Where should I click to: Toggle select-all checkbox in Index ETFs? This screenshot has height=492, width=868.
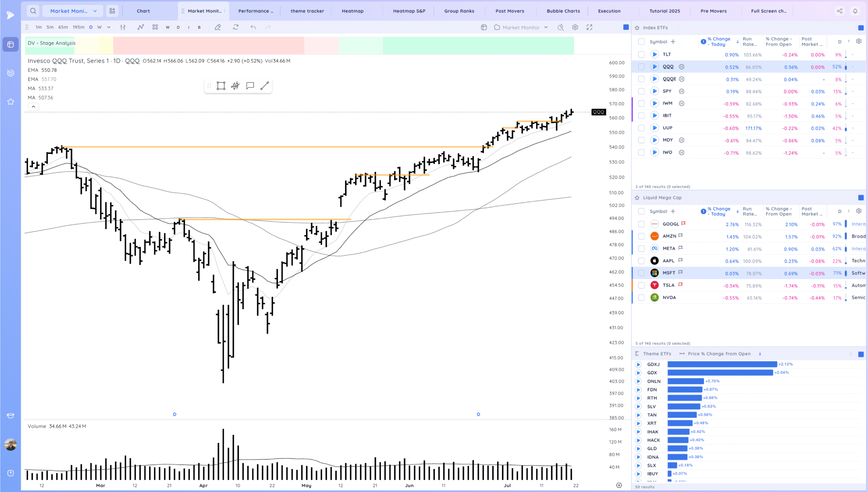coord(641,42)
